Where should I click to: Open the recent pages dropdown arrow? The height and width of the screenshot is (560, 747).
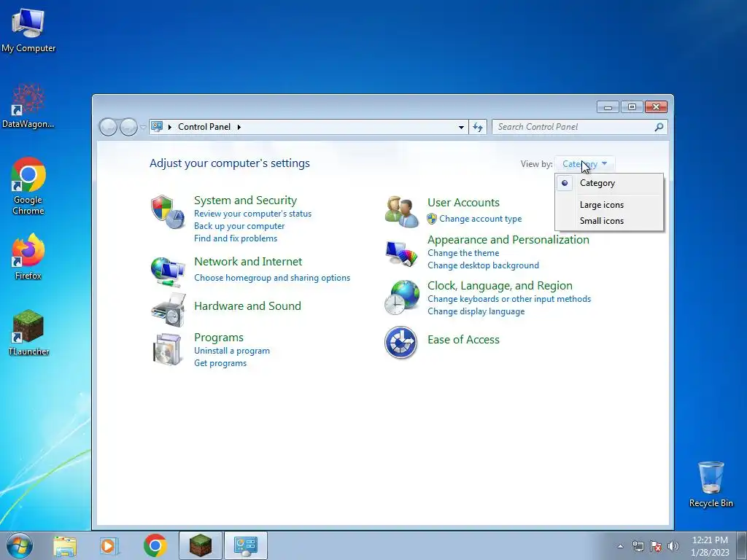tap(143, 128)
